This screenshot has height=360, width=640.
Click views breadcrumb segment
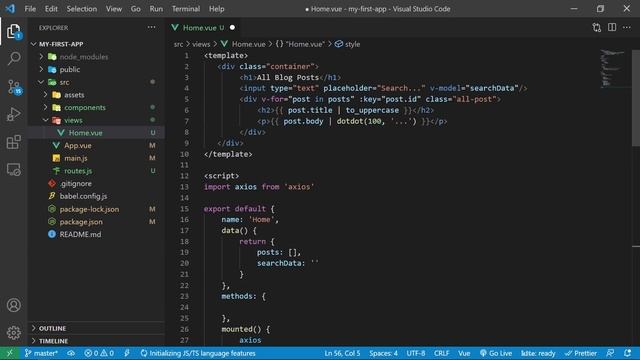coord(201,44)
